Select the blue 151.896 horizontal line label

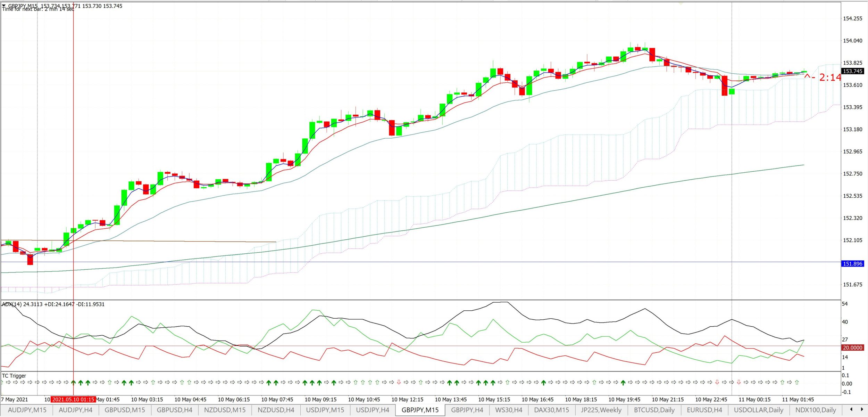[853, 264]
